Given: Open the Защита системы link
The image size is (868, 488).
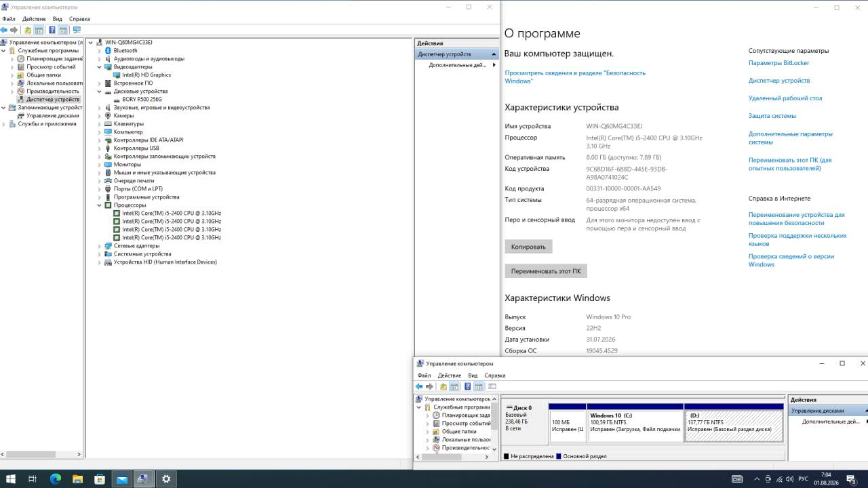Looking at the screenshot, I should pos(772,116).
